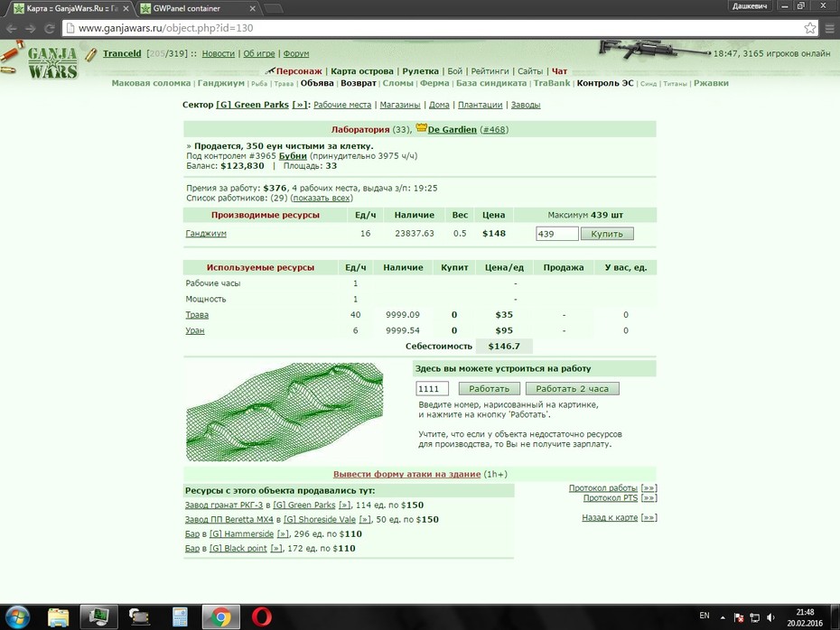Click the Купить button

pos(607,234)
